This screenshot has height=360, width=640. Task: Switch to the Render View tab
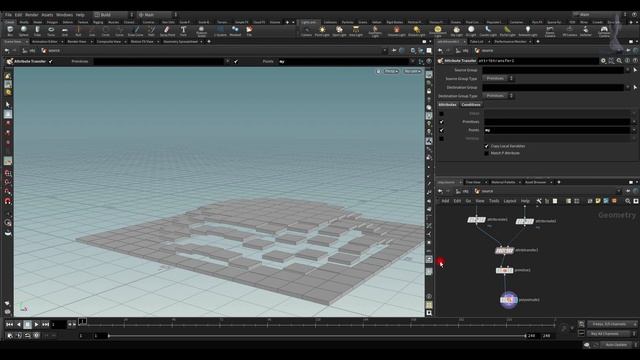[77, 41]
